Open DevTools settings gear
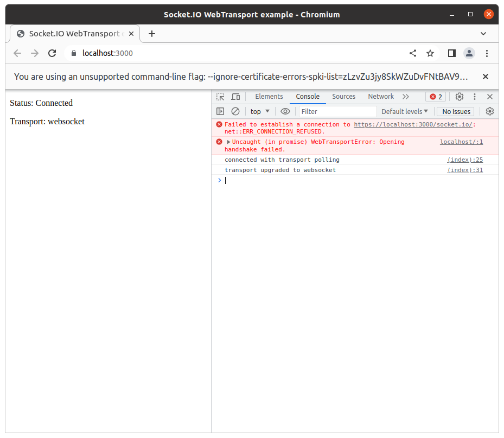504x438 pixels. click(459, 97)
